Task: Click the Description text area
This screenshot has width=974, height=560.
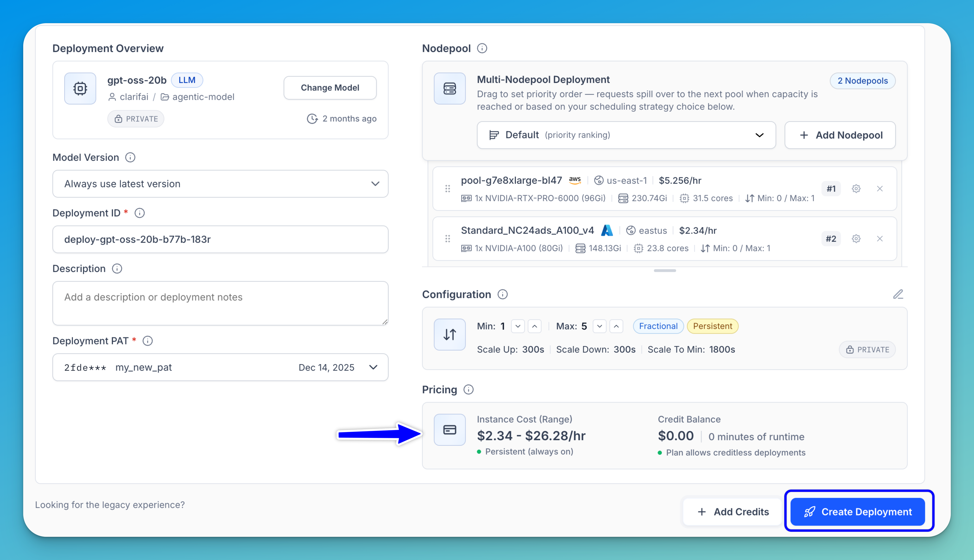Action: pyautogui.click(x=220, y=303)
